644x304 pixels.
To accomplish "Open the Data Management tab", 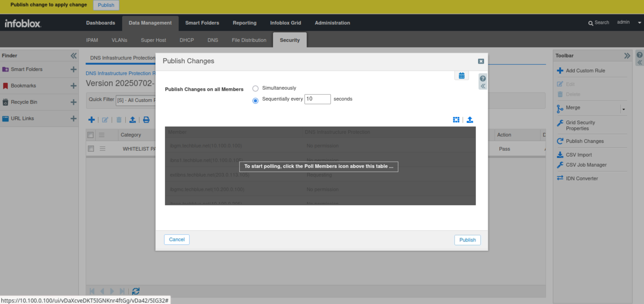I will coord(150,23).
